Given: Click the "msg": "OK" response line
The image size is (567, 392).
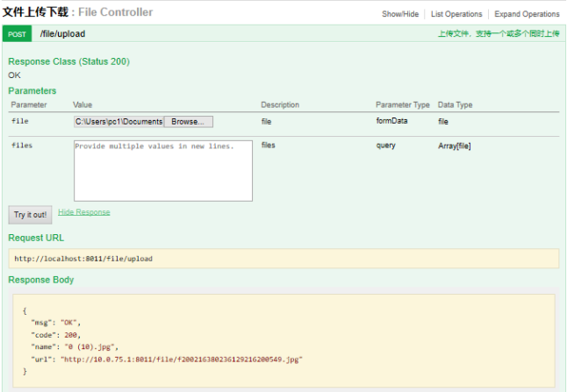Looking at the screenshot, I should point(55,323).
